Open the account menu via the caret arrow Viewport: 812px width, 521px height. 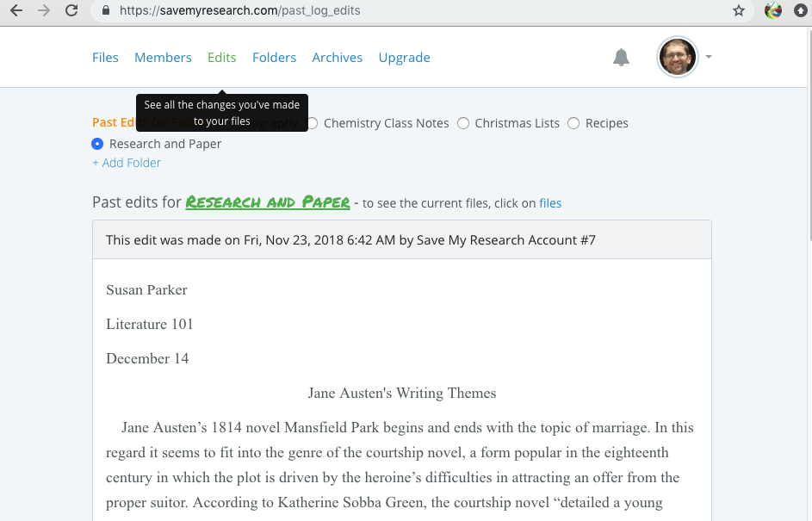coord(707,57)
